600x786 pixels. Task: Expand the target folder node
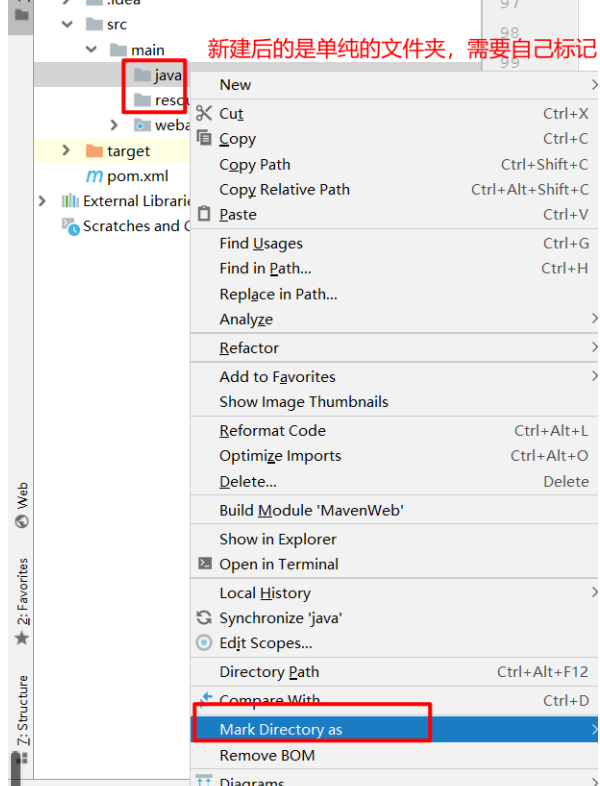click(66, 151)
